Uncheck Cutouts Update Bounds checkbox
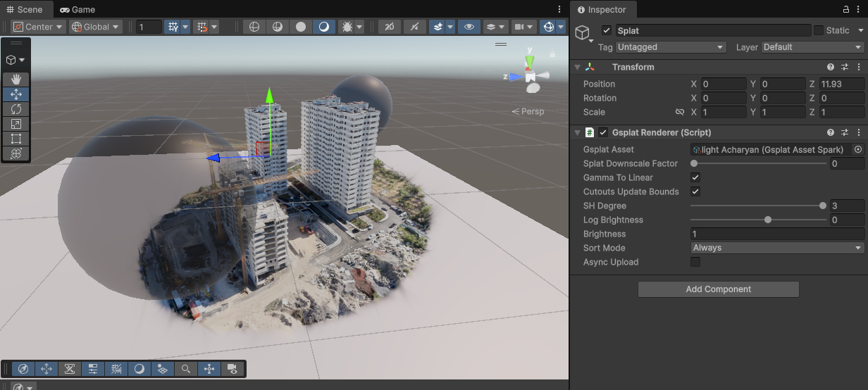Image resolution: width=868 pixels, height=390 pixels. 695,191
